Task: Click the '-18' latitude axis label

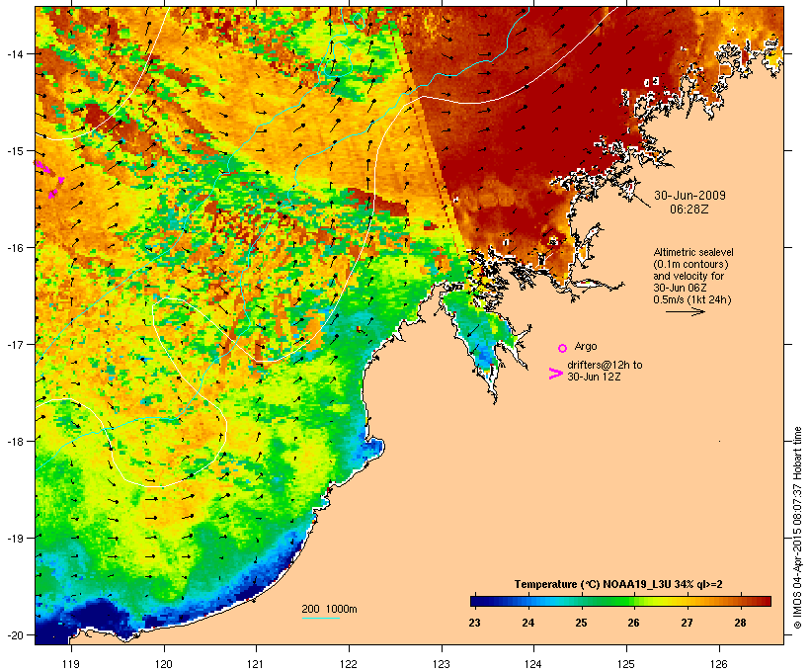Action: pyautogui.click(x=15, y=441)
